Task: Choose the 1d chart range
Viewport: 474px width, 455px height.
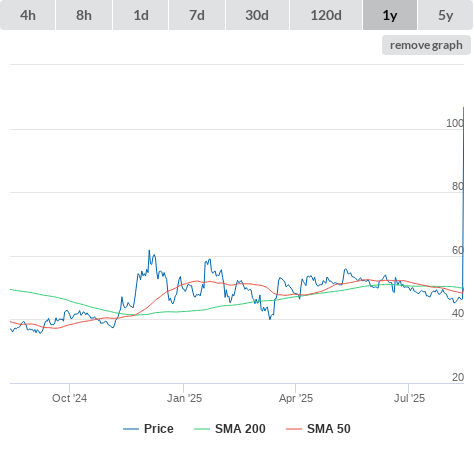Action: pos(141,15)
